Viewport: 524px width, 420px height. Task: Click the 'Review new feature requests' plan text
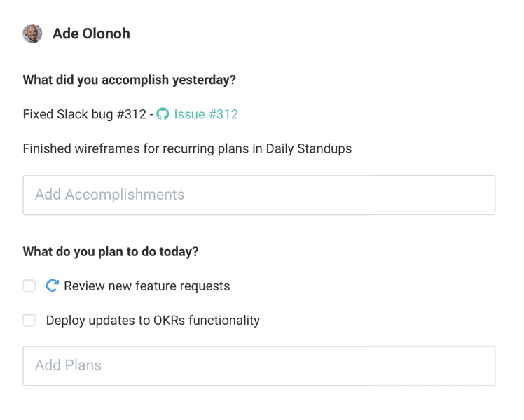tap(146, 286)
